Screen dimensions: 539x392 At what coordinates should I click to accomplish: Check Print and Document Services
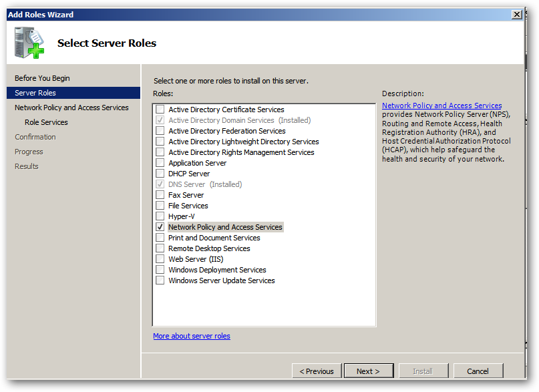tap(160, 237)
